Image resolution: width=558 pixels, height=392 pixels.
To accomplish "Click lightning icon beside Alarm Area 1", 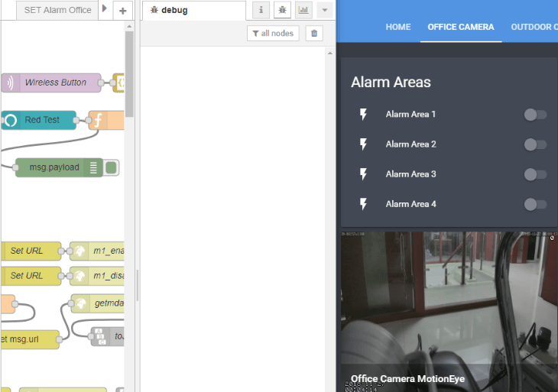I will pyautogui.click(x=364, y=115).
